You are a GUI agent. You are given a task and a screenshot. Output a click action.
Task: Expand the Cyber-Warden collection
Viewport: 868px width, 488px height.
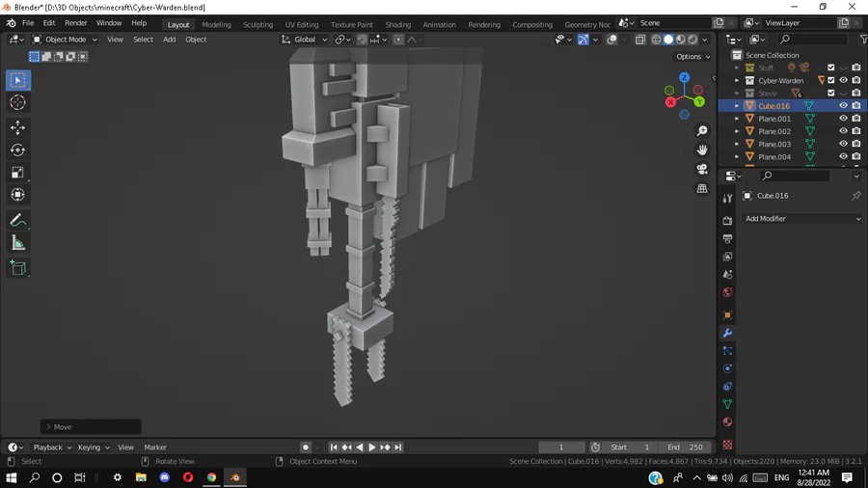[737, 80]
